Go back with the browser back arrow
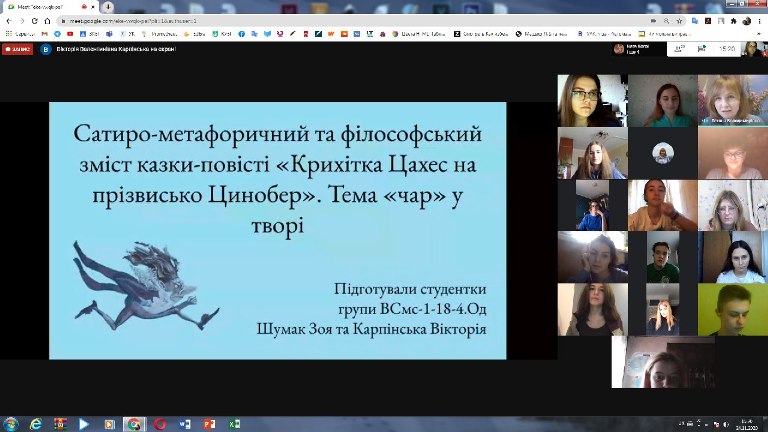 click(x=9, y=21)
